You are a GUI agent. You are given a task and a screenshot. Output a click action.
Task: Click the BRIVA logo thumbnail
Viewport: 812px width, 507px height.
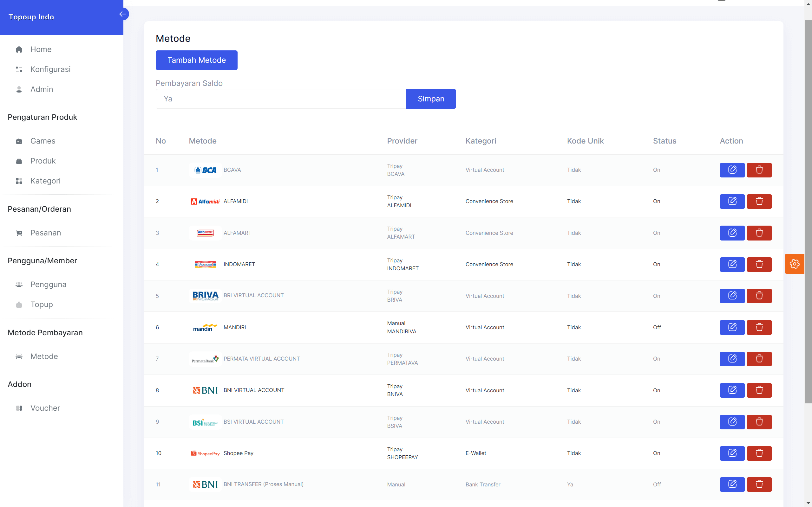click(x=205, y=296)
